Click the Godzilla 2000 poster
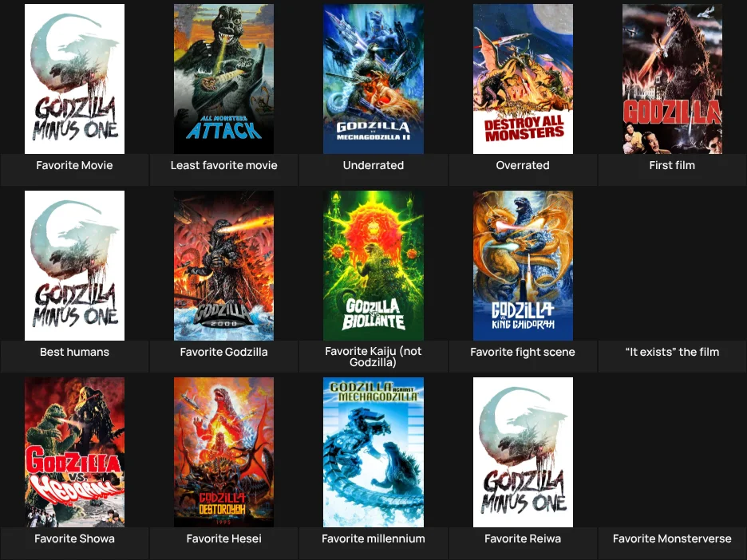Image resolution: width=747 pixels, height=560 pixels. tap(224, 266)
